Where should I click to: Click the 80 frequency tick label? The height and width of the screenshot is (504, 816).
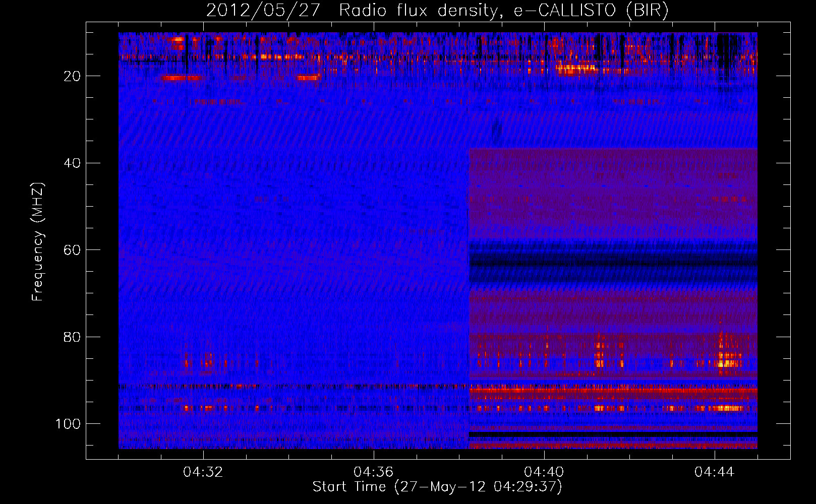tap(73, 337)
